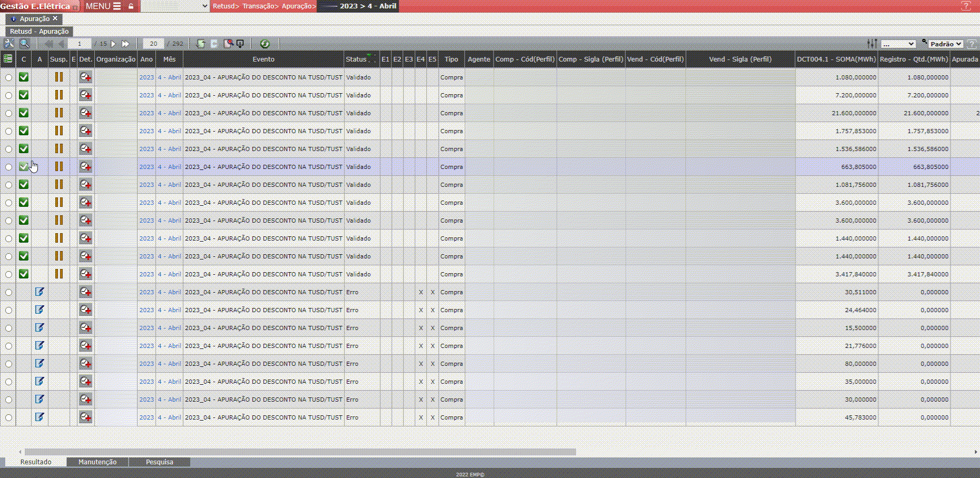
Task: Jump to last page with double arrow
Action: coord(125,44)
